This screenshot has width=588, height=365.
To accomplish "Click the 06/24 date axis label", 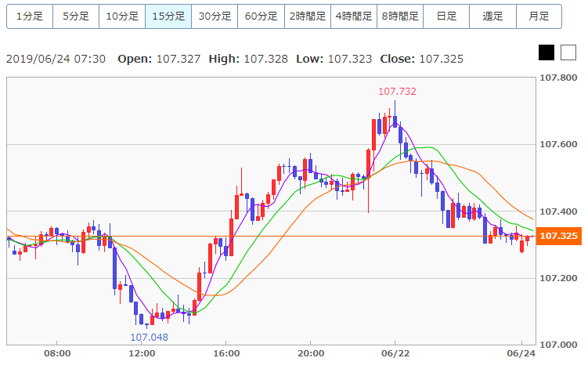I will click(x=521, y=354).
